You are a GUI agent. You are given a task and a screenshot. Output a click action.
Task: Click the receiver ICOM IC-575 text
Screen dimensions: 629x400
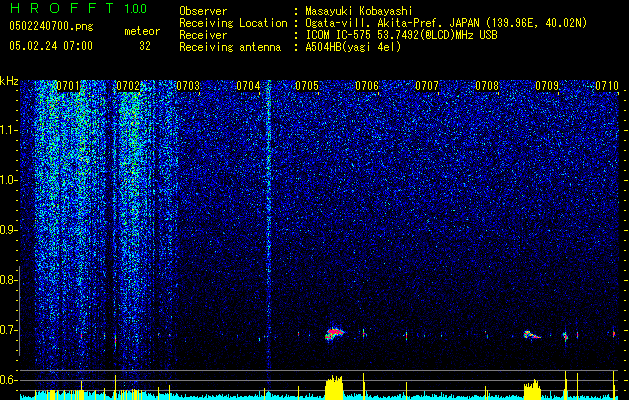coord(401,35)
